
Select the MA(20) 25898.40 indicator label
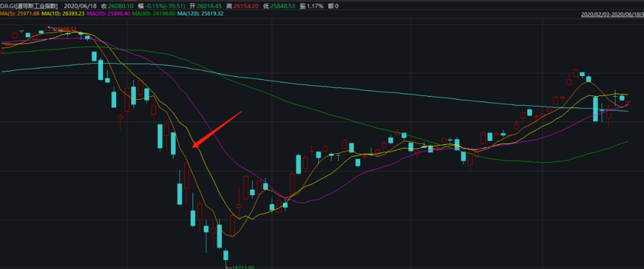[x=108, y=14]
